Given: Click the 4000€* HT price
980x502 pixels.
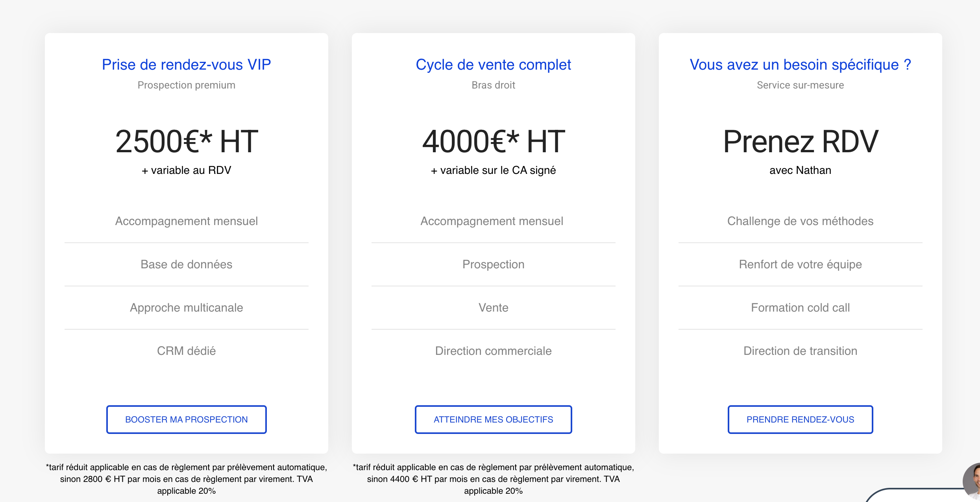Looking at the screenshot, I should point(494,141).
